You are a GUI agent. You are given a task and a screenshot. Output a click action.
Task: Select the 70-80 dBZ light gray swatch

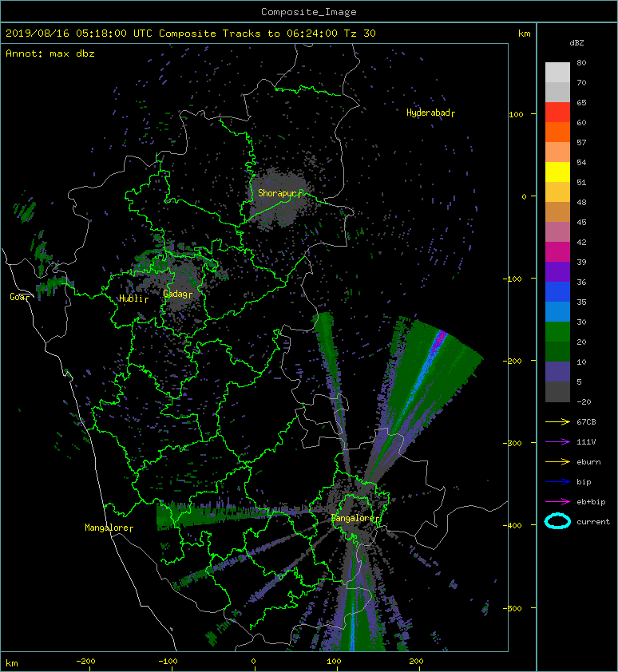[x=557, y=73]
